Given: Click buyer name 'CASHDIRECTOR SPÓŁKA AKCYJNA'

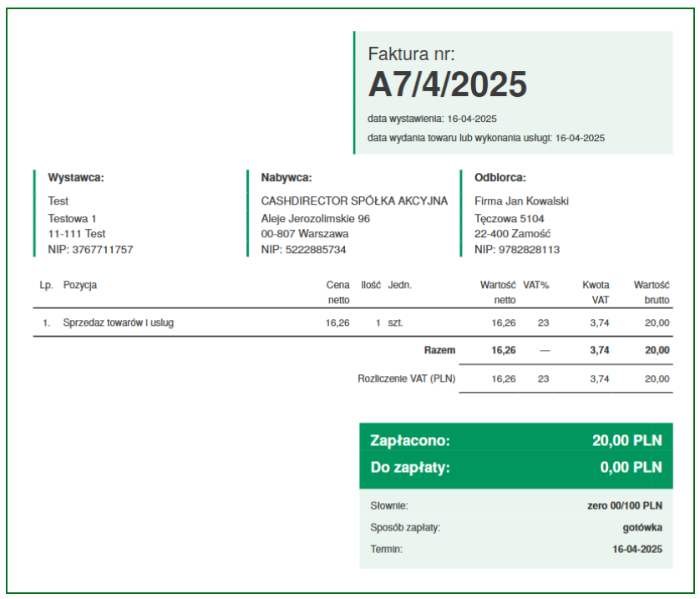Looking at the screenshot, I should point(354,201).
